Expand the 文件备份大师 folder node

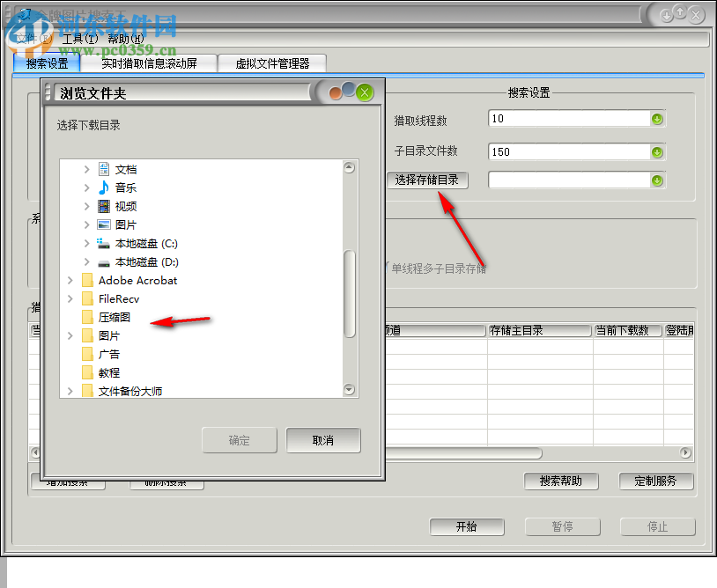(x=70, y=390)
